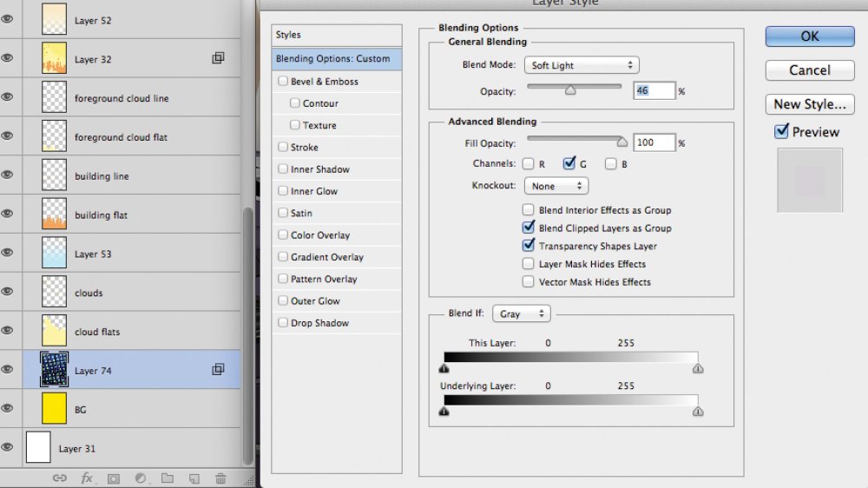The width and height of the screenshot is (868, 488).
Task: Enable Layer Mask Hides Effects
Action: pos(528,264)
